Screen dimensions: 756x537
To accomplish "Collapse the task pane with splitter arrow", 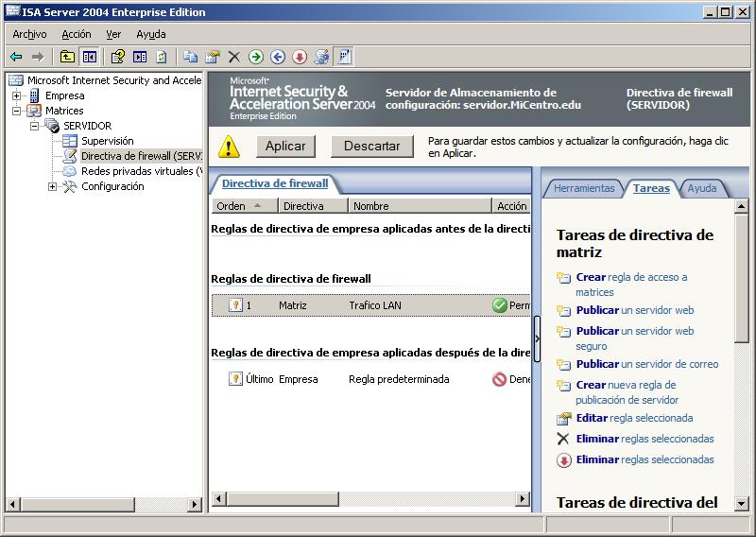I will point(537,338).
